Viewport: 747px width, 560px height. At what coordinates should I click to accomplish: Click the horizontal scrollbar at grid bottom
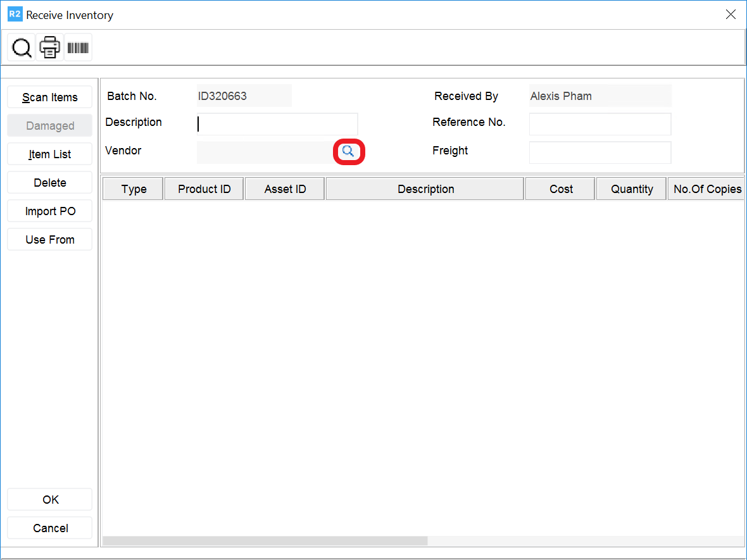pyautogui.click(x=265, y=541)
